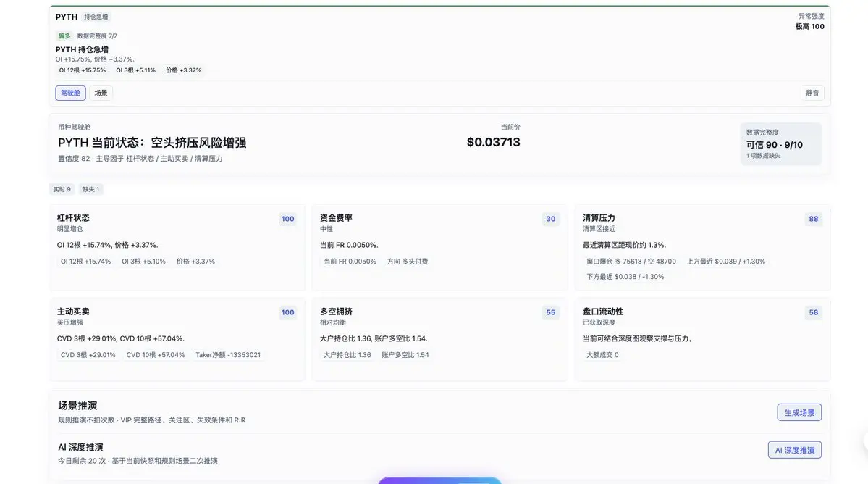This screenshot has height=484, width=868.
Task: Click the 今日剩余 20 次 description text
Action: (138, 461)
